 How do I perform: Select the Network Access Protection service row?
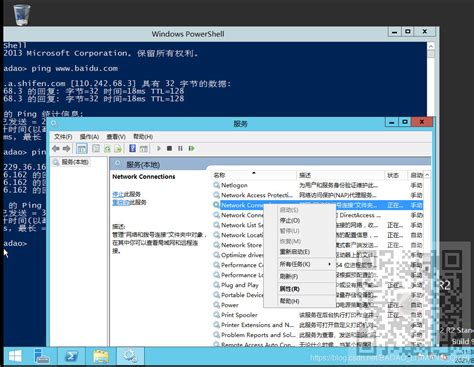(x=317, y=195)
